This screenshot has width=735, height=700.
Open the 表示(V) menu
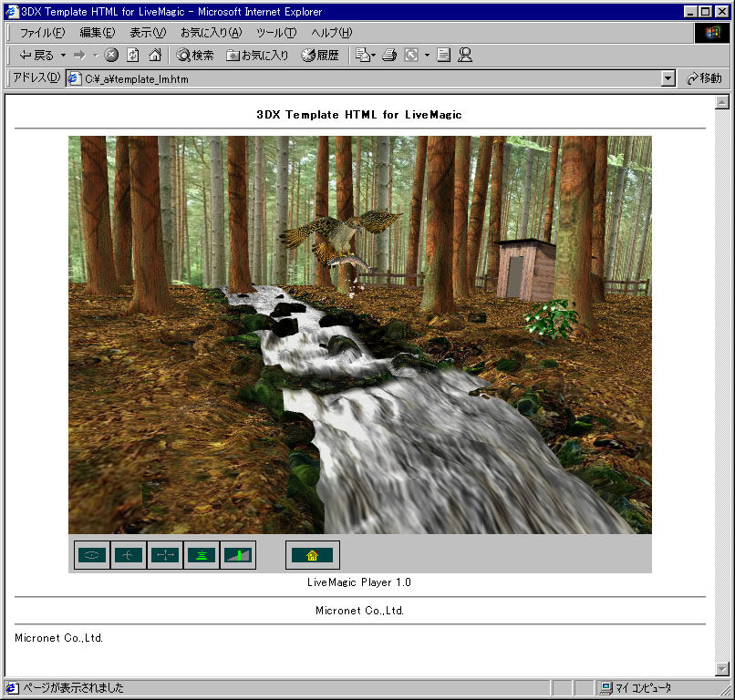148,32
